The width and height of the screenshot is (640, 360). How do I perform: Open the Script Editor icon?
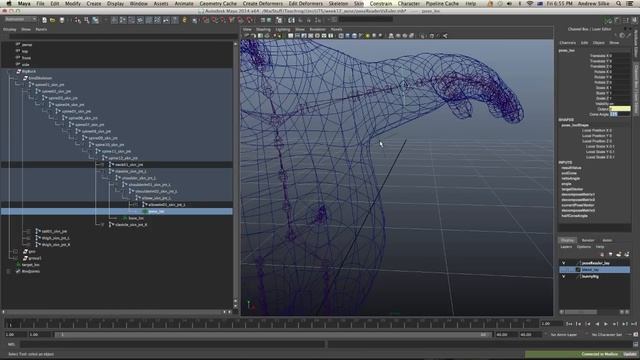(x=636, y=344)
